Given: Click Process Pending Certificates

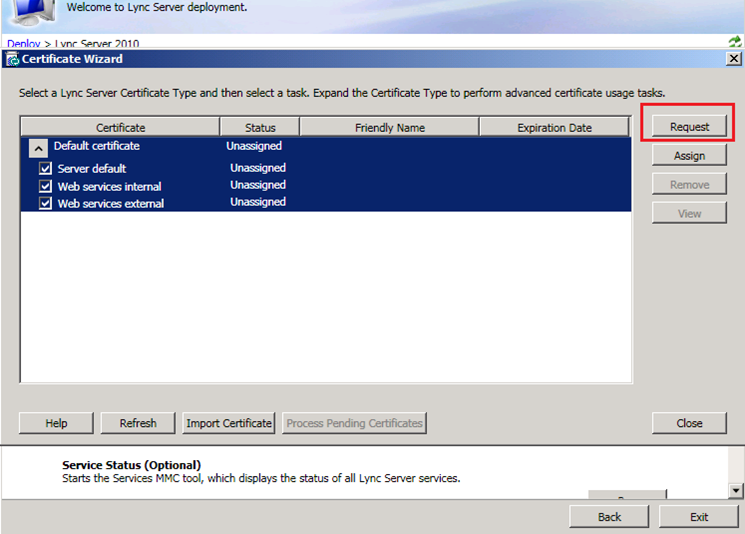Looking at the screenshot, I should click(354, 423).
